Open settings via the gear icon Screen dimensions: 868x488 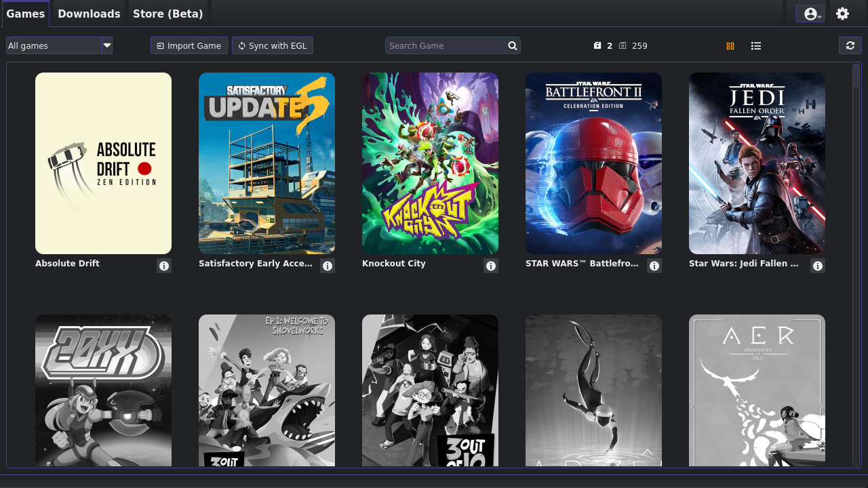tap(842, 14)
